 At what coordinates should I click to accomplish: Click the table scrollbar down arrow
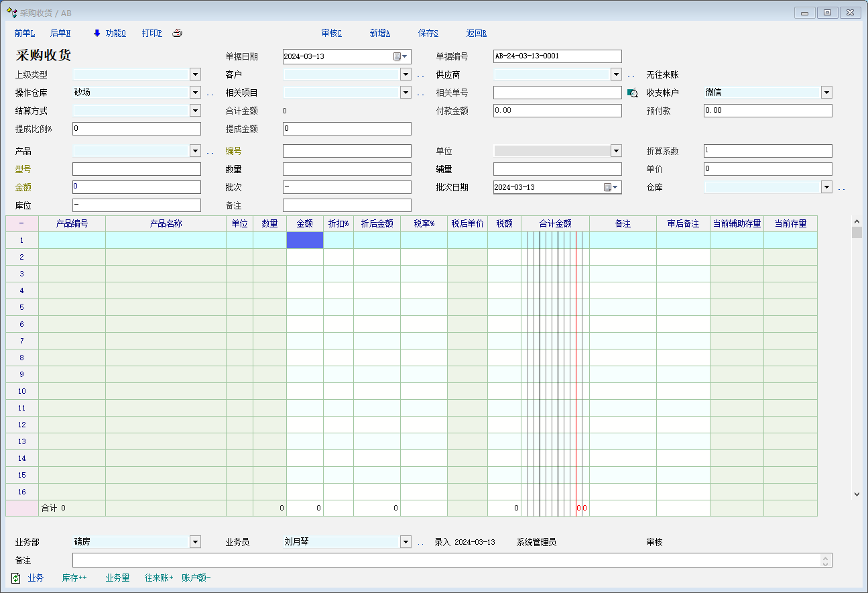857,493
